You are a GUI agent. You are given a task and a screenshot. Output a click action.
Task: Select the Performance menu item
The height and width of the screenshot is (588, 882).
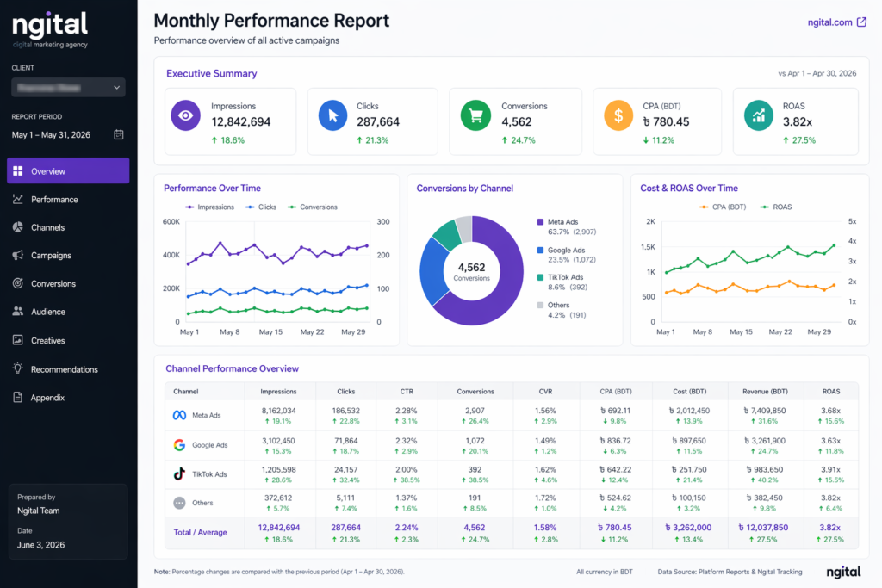52,199
